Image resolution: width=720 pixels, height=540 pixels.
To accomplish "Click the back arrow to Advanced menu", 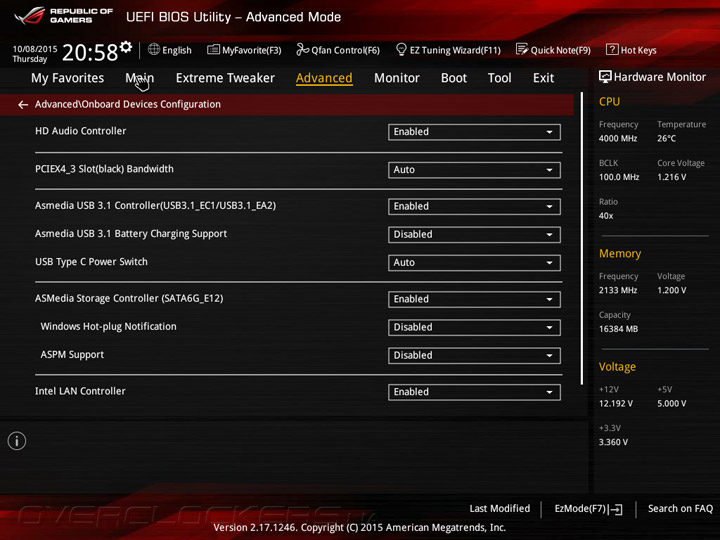I will [22, 105].
